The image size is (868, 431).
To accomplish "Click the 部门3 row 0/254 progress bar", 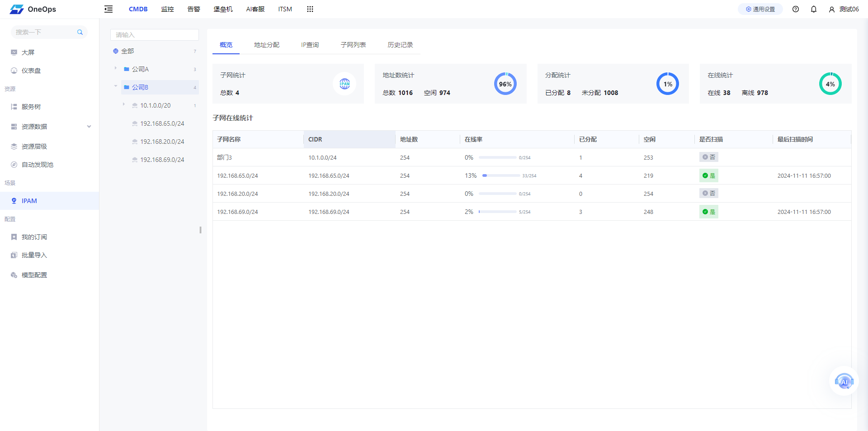I will [x=497, y=157].
